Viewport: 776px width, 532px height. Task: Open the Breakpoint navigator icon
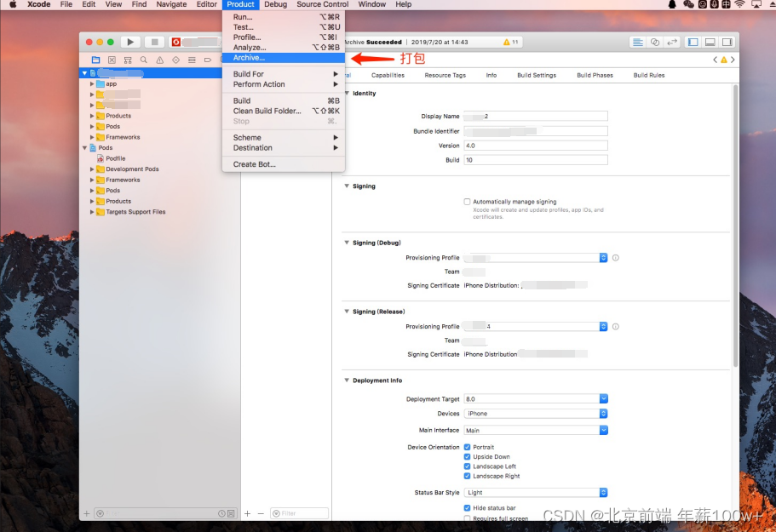(207, 60)
